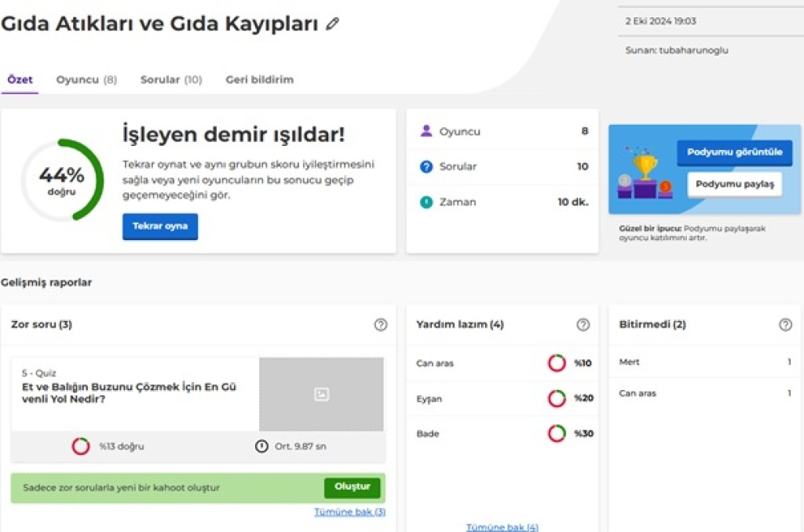Viewport: 804px width, 532px height.
Task: Select player Can aras in Yardım lazım
Action: coord(435,363)
